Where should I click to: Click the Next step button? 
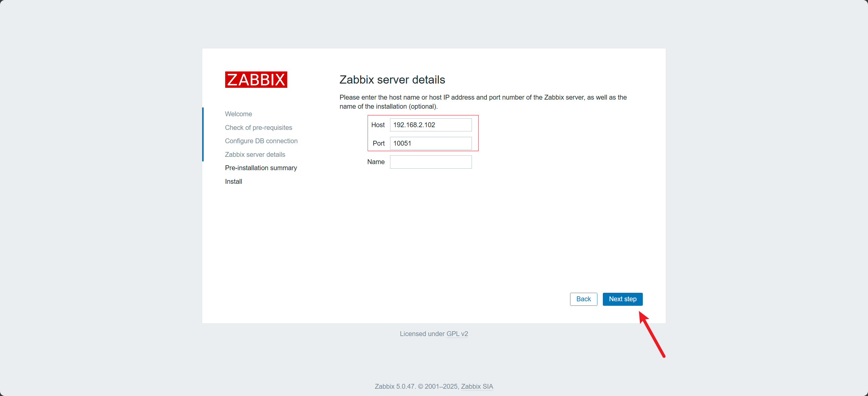point(622,299)
